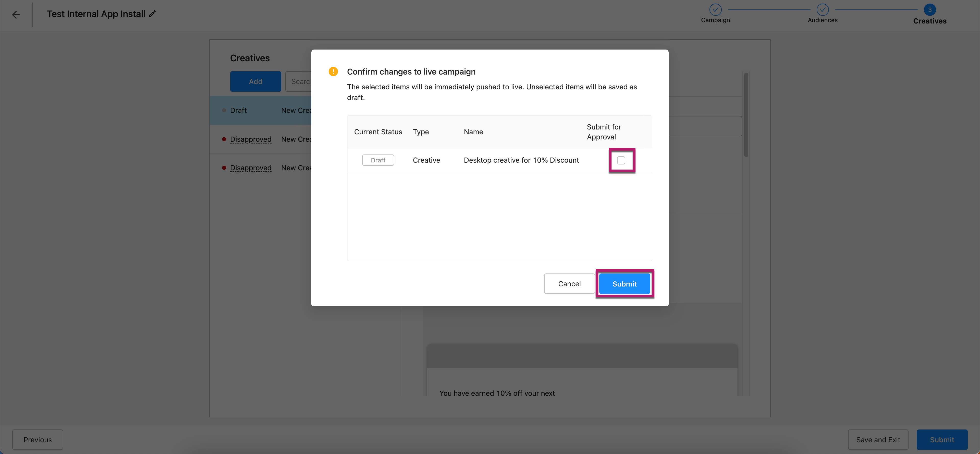Click the Campaign step checkmark icon
Image resolution: width=980 pixels, height=454 pixels.
pos(715,9)
